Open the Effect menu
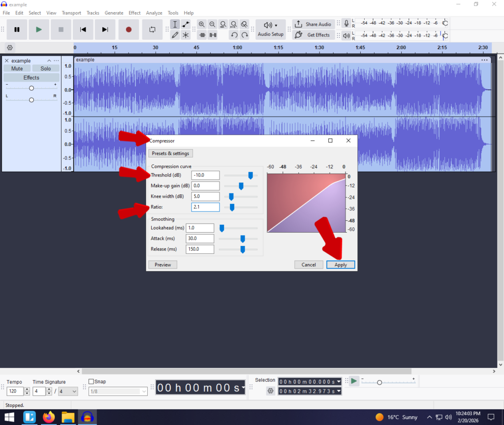Viewport: 504px width, 425px height. tap(134, 13)
